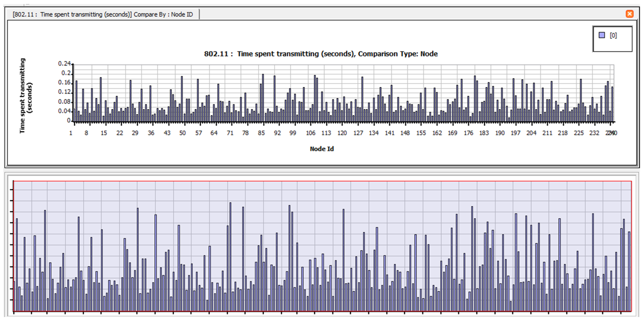The width and height of the screenshot is (644, 322).
Task: Click the 802.11 chart title text
Action: point(321,54)
